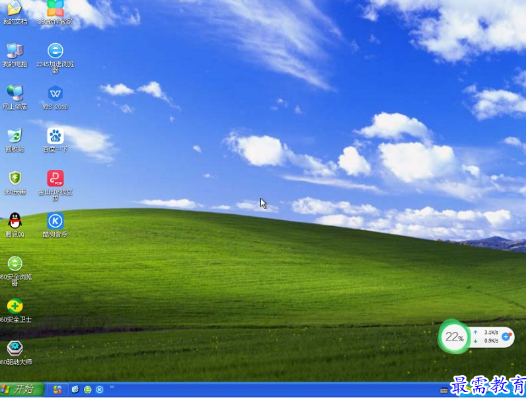Click Show Desktop quick launch icon
This screenshot has height=406, width=532.
(x=75, y=389)
